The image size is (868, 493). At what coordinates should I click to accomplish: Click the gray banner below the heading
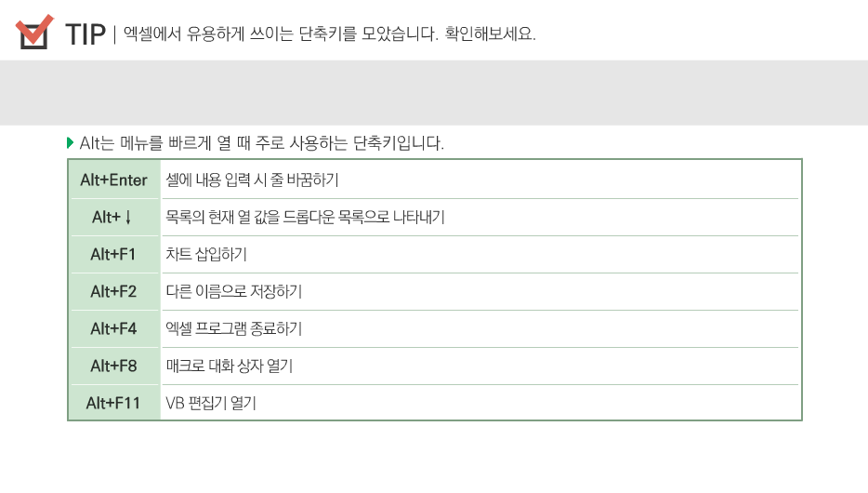point(434,92)
